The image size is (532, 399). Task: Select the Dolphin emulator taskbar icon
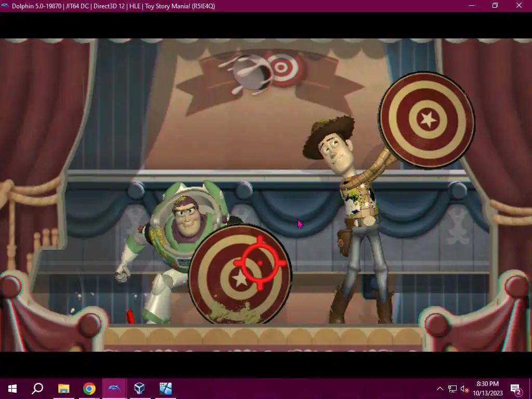coord(115,389)
